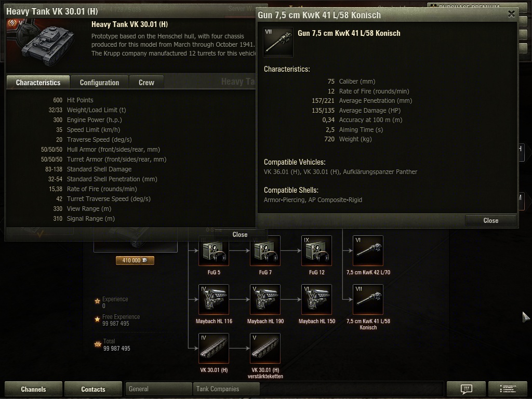Screen dimensions: 532x399
Task: Open the Tank Companies chat tab
Action: coord(227,389)
